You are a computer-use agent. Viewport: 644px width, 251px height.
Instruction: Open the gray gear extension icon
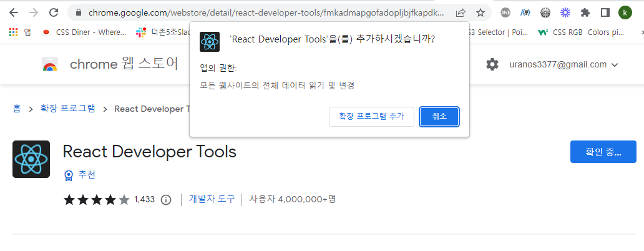545,12
